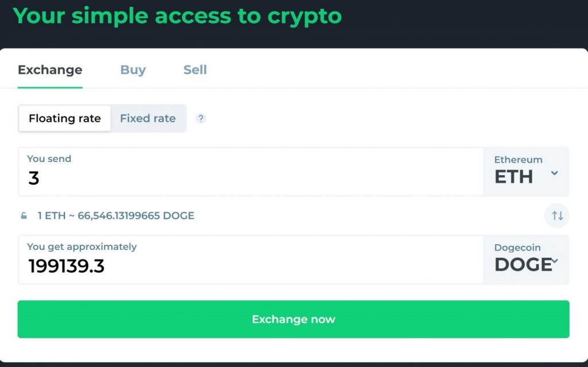Click the 'Your simple access to crypto' heading
This screenshot has width=588, height=367.
(x=177, y=17)
